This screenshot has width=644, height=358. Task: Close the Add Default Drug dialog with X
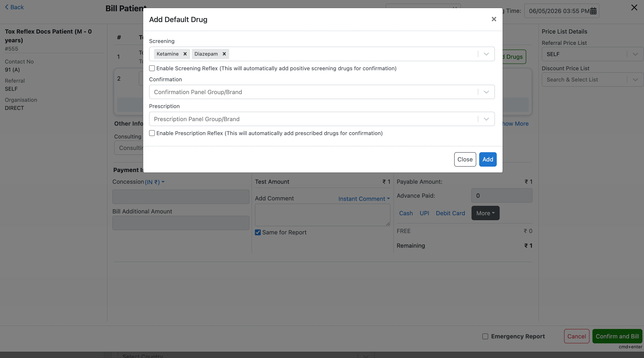(x=494, y=19)
